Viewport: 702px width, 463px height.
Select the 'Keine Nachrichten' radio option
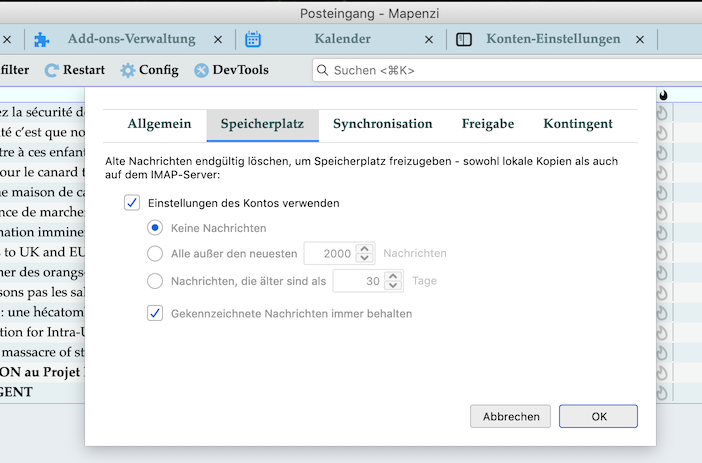click(155, 228)
